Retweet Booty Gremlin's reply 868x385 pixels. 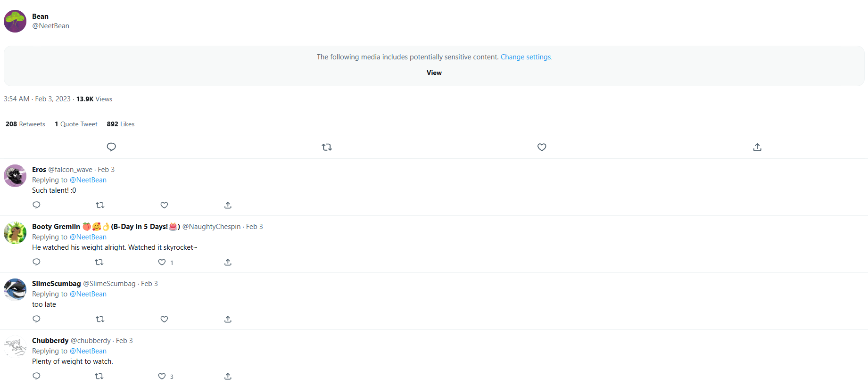point(99,262)
